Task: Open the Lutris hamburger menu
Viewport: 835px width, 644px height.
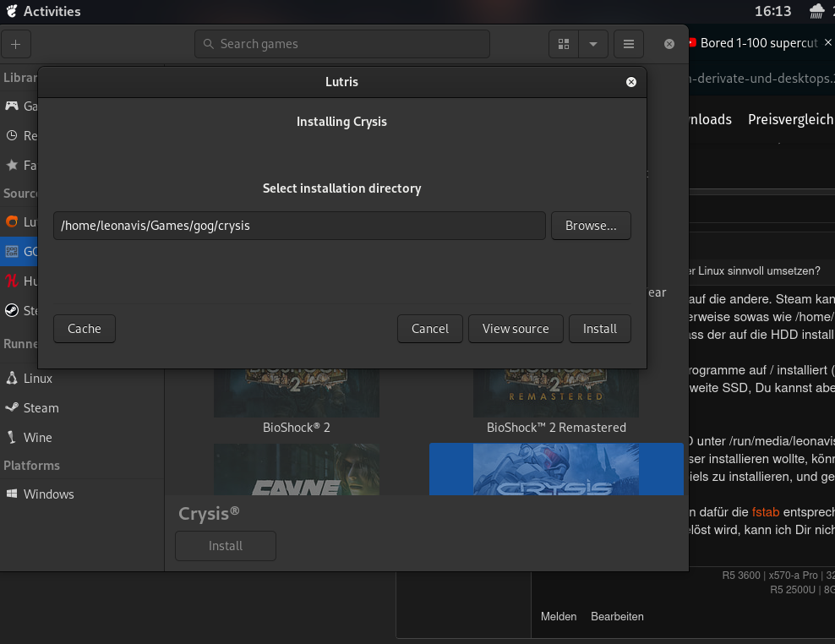Action: 629,44
